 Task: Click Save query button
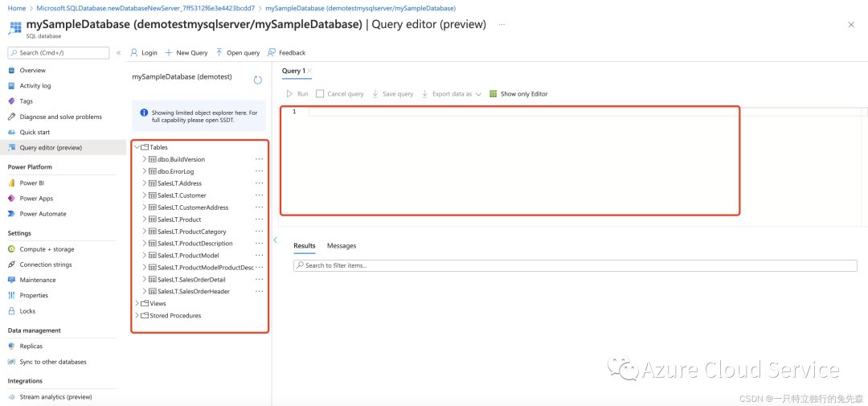[x=392, y=94]
